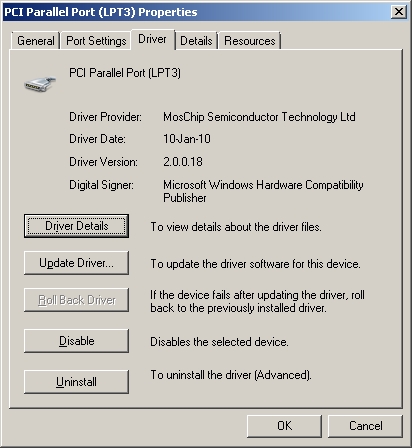Click the Driver Date label
The width and height of the screenshot is (412, 448).
tap(97, 139)
